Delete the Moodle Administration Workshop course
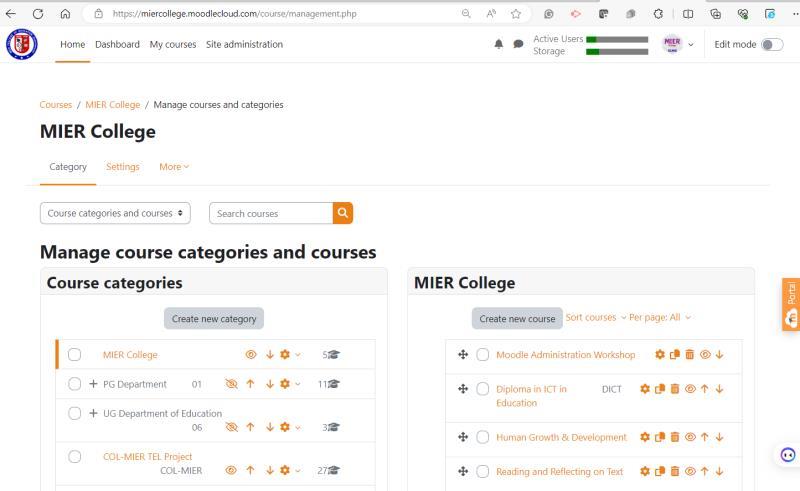Image resolution: width=800 pixels, height=491 pixels. [689, 354]
